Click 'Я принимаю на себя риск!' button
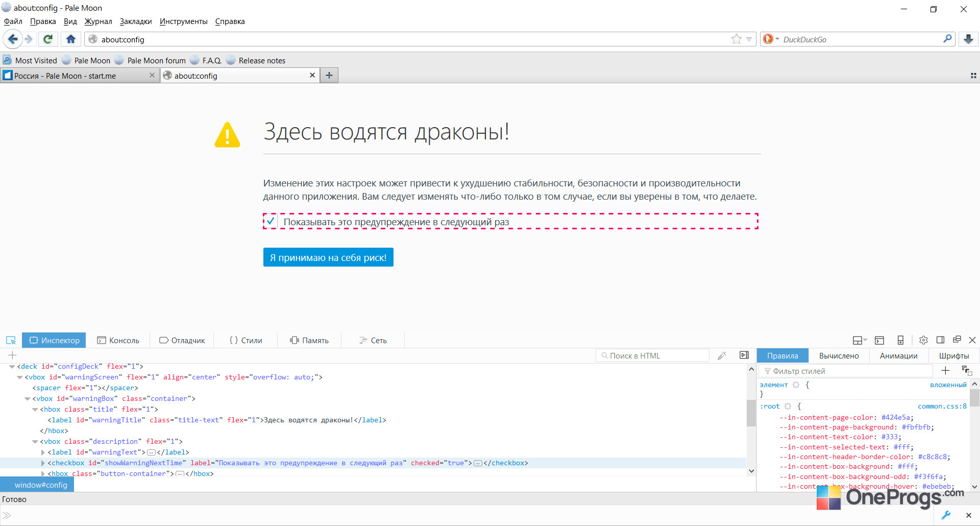980x526 pixels. 328,257
